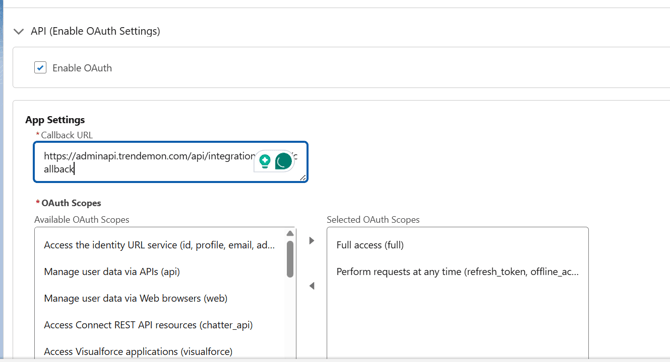This screenshot has width=670, height=362.
Task: Click the green lightbulb extension icon
Action: pos(265,162)
